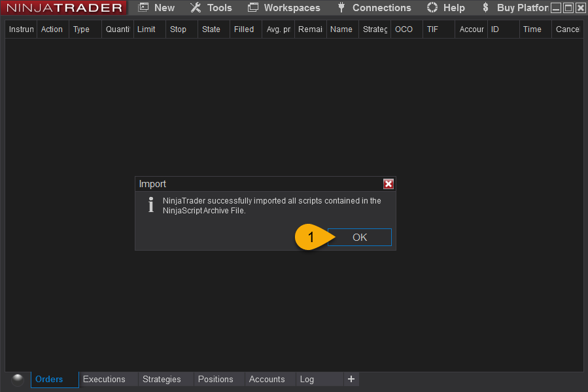The height and width of the screenshot is (392, 588).
Task: Click the ID column header
Action: point(503,29)
